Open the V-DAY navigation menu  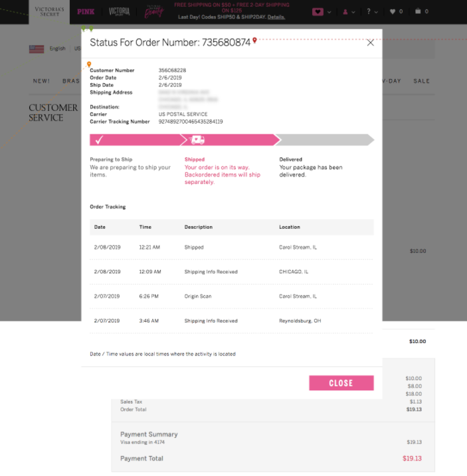tap(391, 81)
